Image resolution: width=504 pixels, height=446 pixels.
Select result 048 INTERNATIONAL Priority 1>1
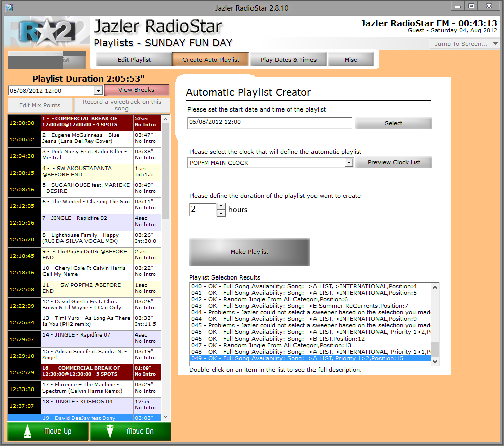click(x=310, y=352)
